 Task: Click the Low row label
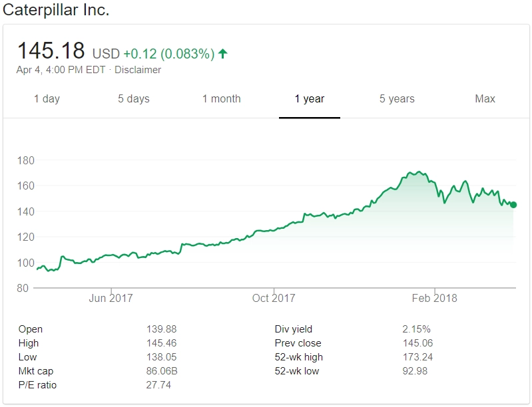[x=27, y=357]
